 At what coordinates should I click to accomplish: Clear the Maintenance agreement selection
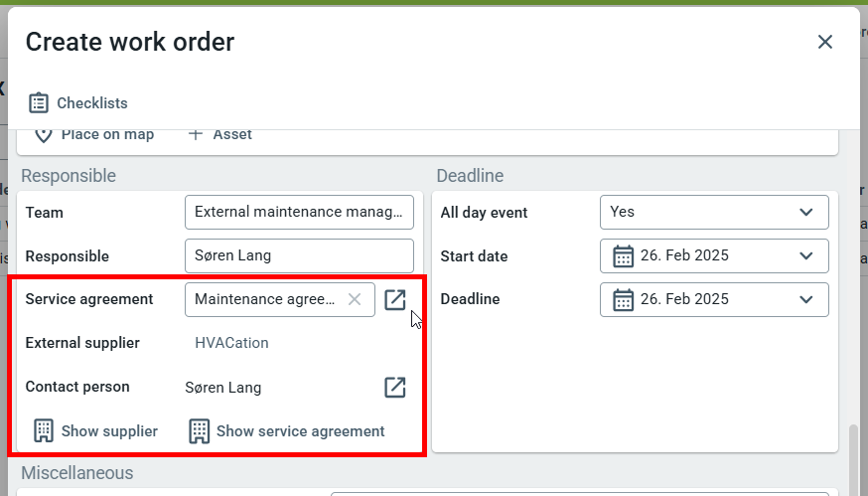[355, 299]
